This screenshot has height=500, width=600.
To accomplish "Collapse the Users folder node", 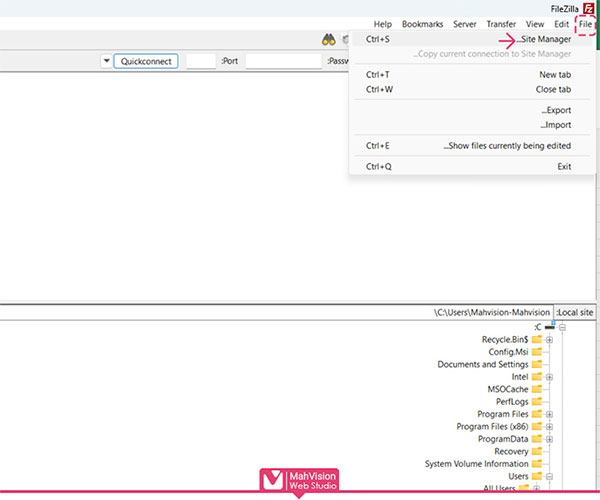I will [x=549, y=477].
